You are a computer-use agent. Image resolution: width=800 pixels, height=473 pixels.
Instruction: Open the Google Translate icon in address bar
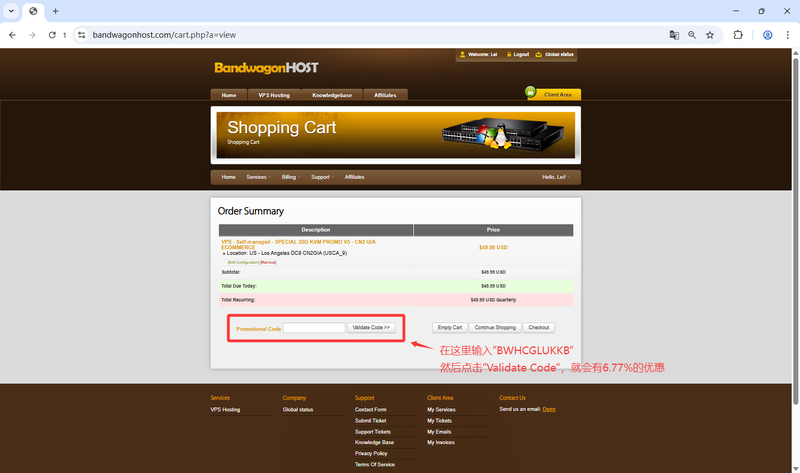coord(674,34)
